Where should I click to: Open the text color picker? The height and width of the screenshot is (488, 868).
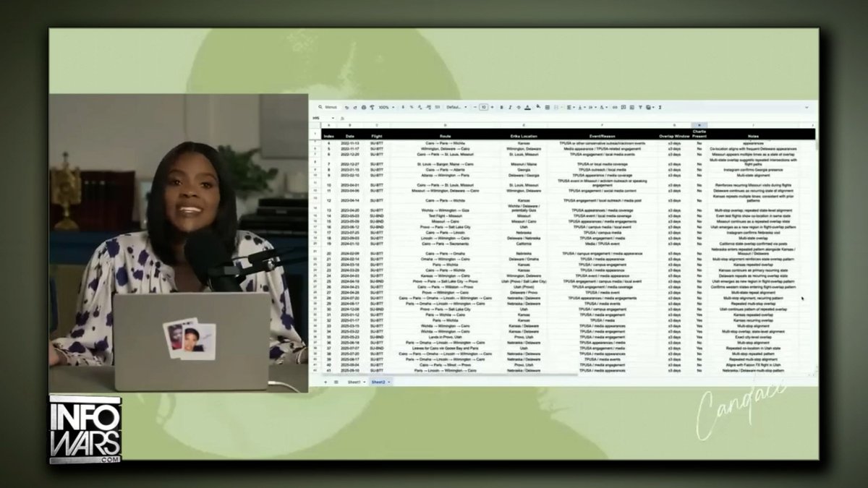click(528, 108)
